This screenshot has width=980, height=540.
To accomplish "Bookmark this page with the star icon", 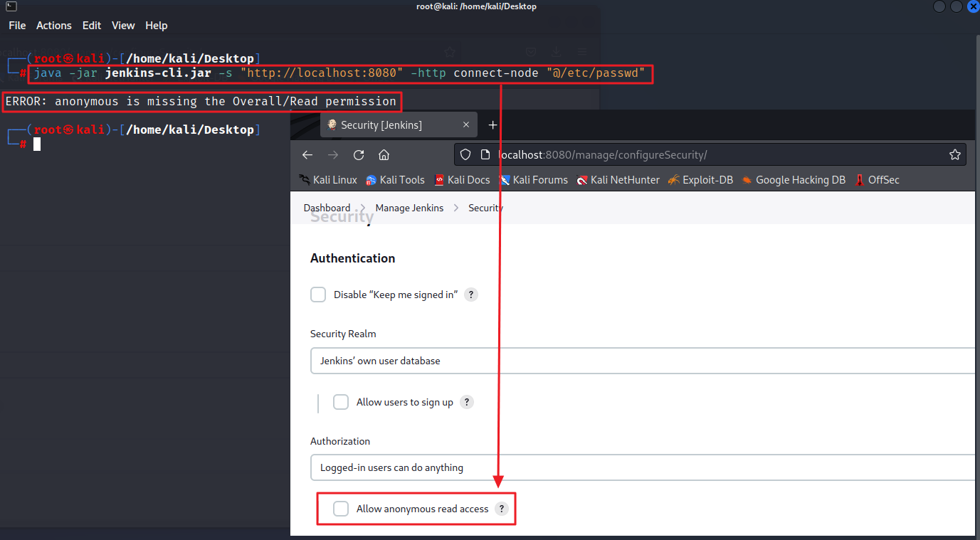I will 955,155.
